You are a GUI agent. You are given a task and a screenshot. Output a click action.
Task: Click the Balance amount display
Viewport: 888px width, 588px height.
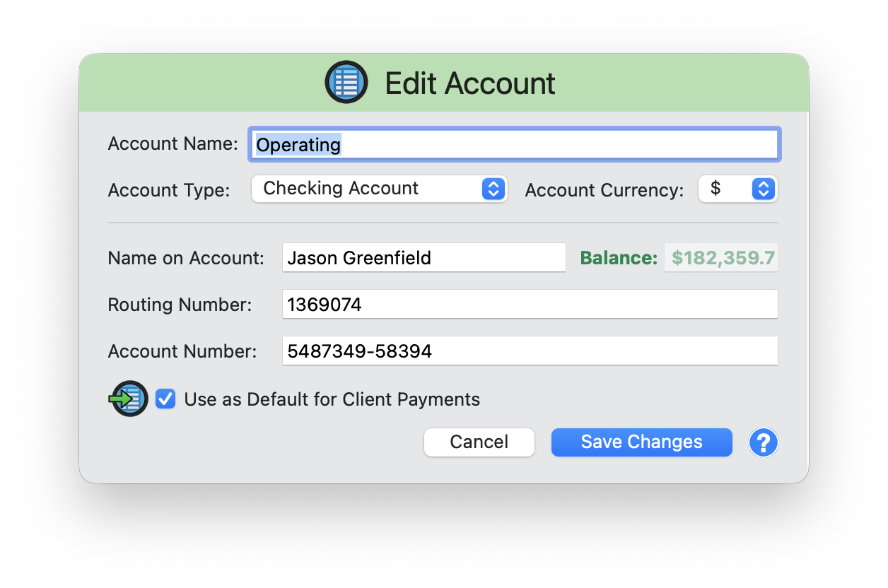point(720,257)
